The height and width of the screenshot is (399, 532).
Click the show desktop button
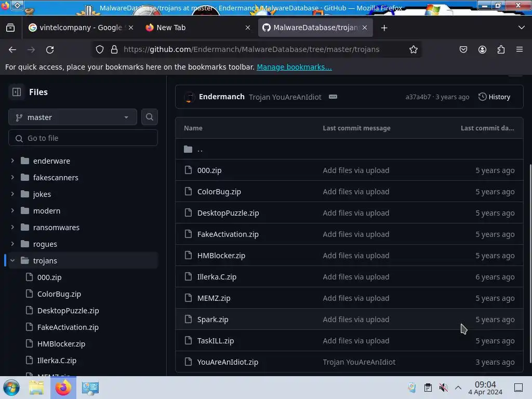[518, 388]
